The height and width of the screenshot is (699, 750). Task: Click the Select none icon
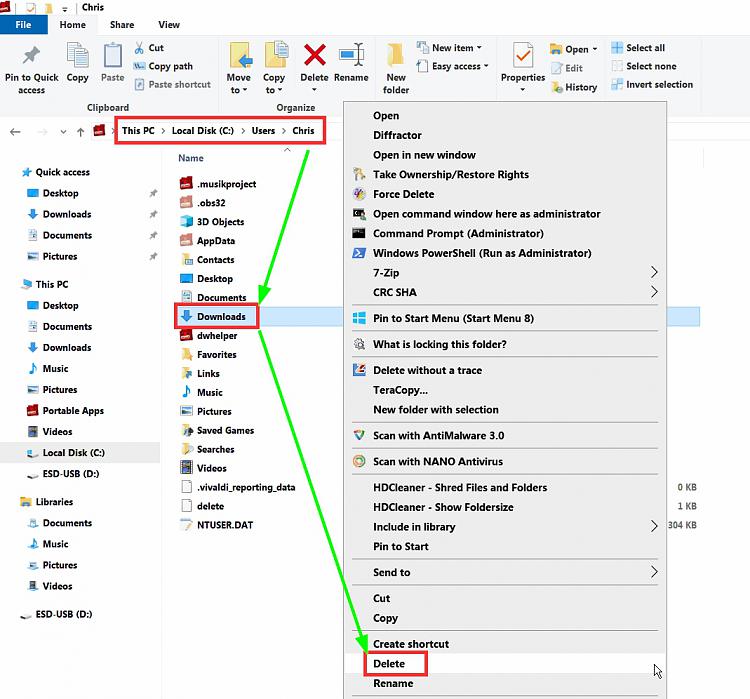[x=617, y=66]
